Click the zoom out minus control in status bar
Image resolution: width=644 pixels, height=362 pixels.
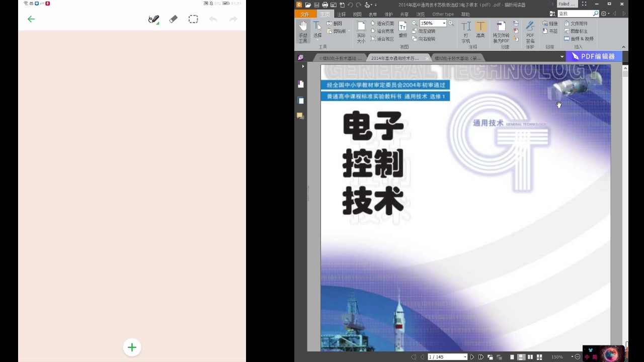pos(577,356)
